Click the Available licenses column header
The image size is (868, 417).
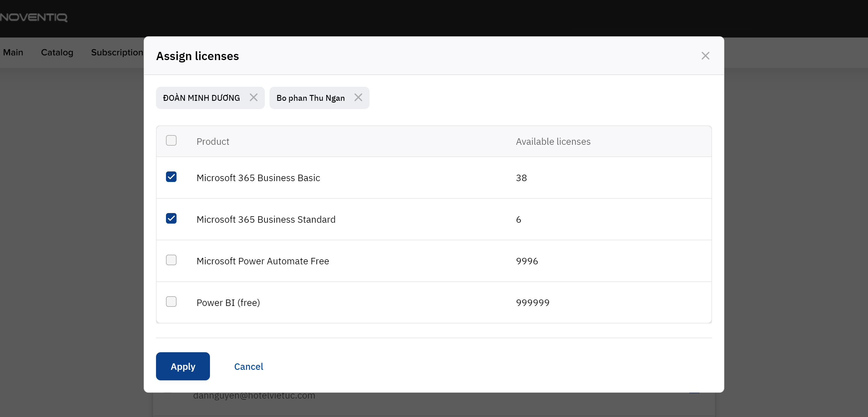553,142
